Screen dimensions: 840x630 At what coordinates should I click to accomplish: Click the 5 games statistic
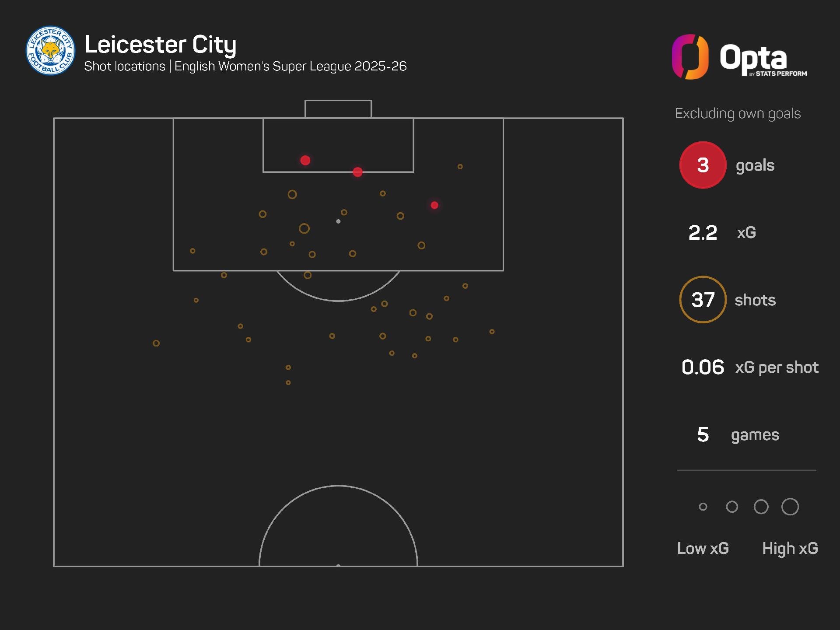click(x=703, y=434)
